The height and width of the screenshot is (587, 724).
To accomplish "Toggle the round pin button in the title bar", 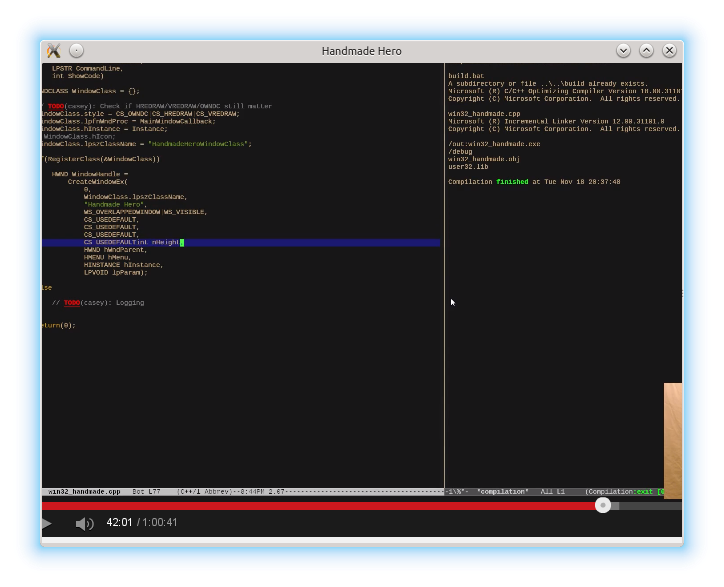I will coord(77,50).
